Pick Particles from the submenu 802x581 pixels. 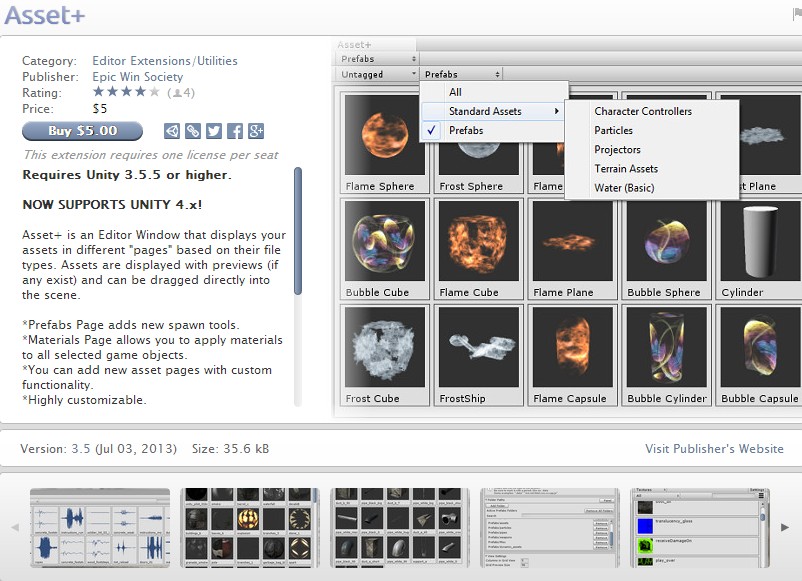click(652, 130)
